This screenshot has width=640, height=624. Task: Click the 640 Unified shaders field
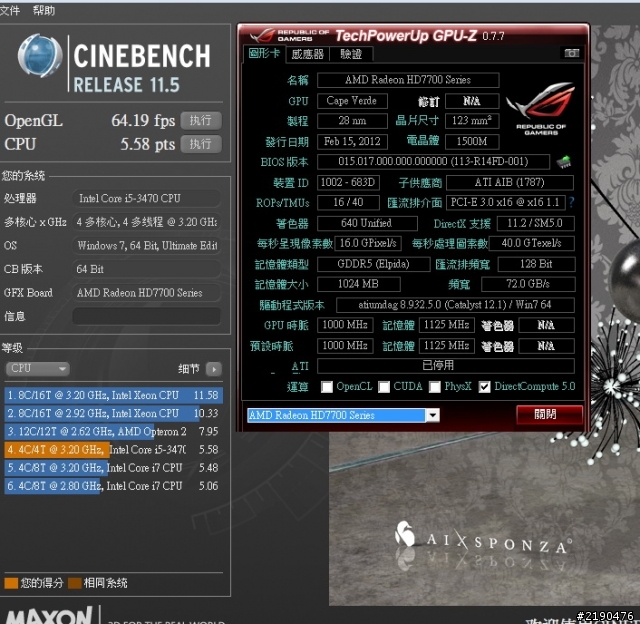(367, 223)
